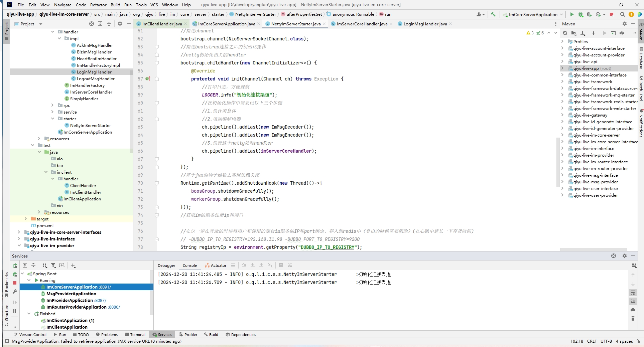Toggle scroll to end in console
Image resolution: width=644 pixels, height=347 pixels.
(x=633, y=301)
